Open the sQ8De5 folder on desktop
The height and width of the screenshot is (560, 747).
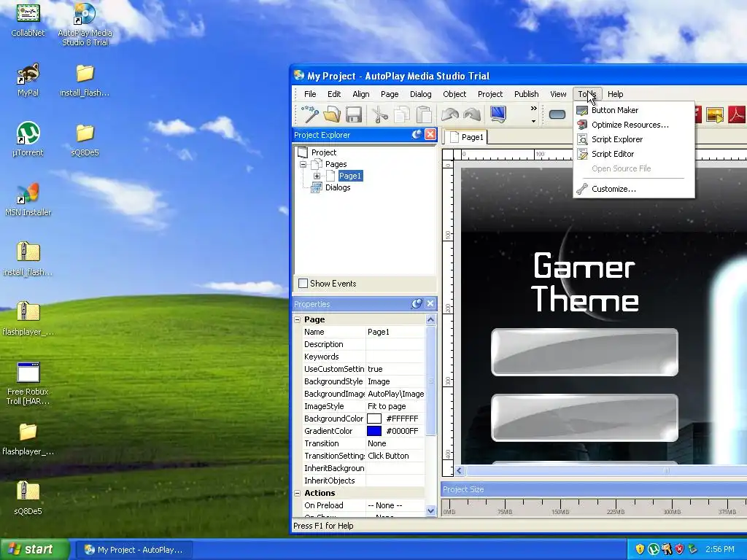pyautogui.click(x=85, y=139)
